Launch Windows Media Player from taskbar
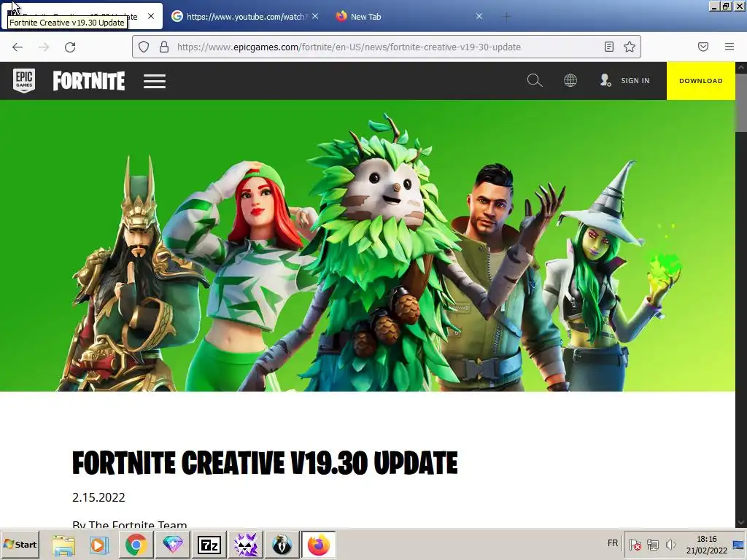The image size is (747, 560). pos(99,545)
